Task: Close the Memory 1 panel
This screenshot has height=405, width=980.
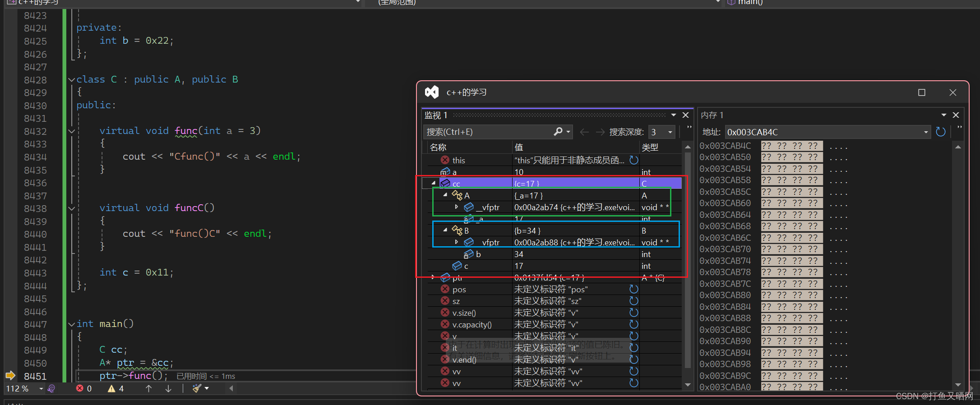Action: [956, 115]
